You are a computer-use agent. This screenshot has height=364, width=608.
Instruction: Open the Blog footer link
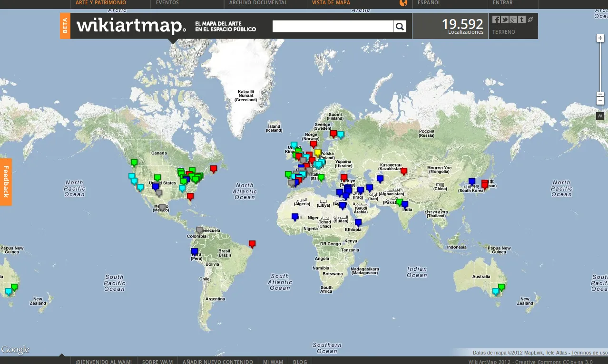[300, 362]
